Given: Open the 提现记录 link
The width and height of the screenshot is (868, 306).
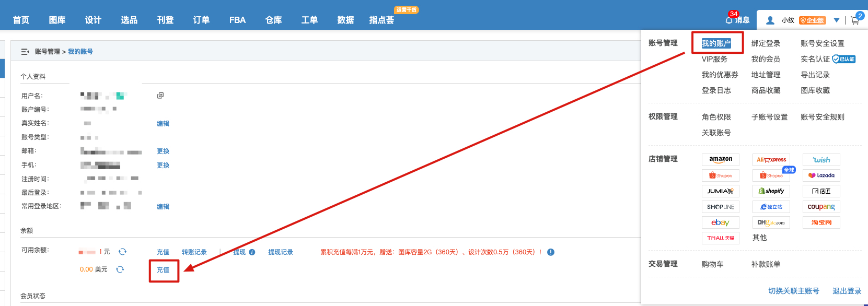Looking at the screenshot, I should coord(281,252).
